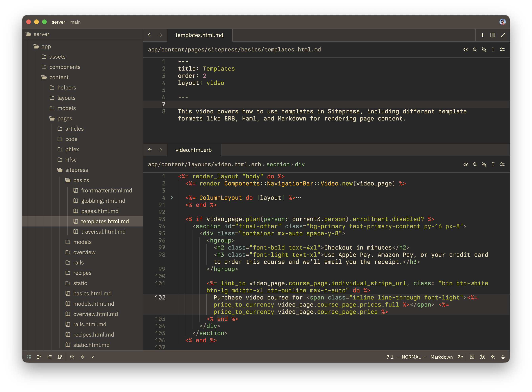Image resolution: width=532 pixels, height=392 pixels.
Task: Expand the recipes folder in file tree
Action: coord(82,273)
